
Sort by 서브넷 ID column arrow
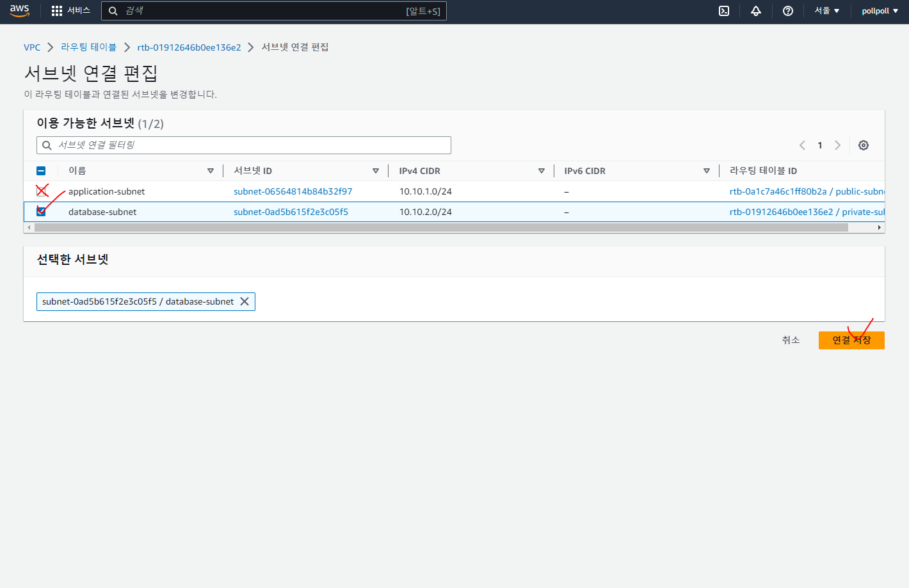tap(376, 171)
